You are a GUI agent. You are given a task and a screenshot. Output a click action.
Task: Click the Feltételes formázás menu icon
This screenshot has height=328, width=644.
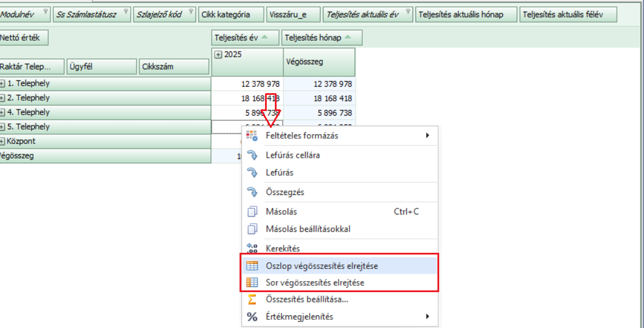point(252,136)
